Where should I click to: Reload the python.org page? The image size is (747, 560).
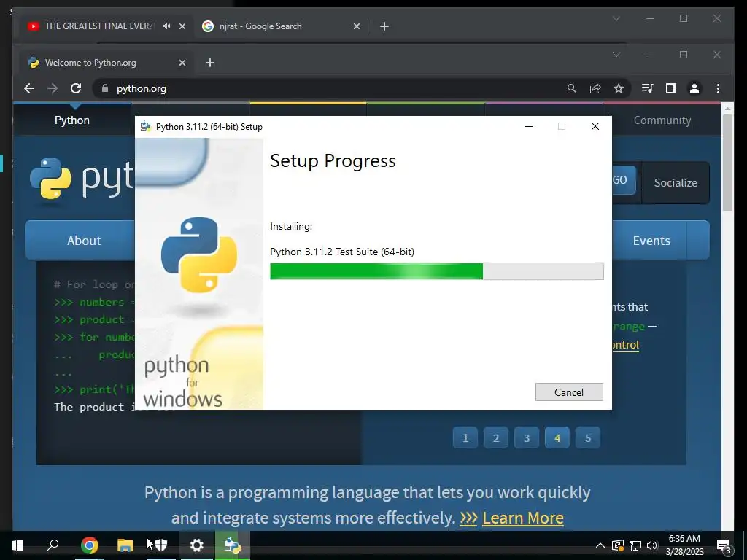[76, 88]
